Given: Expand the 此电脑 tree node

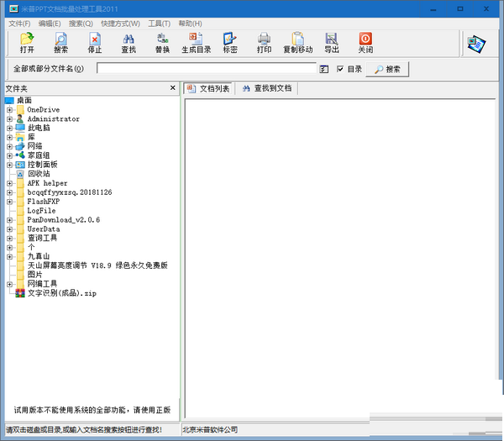Looking at the screenshot, I should click(x=9, y=129).
